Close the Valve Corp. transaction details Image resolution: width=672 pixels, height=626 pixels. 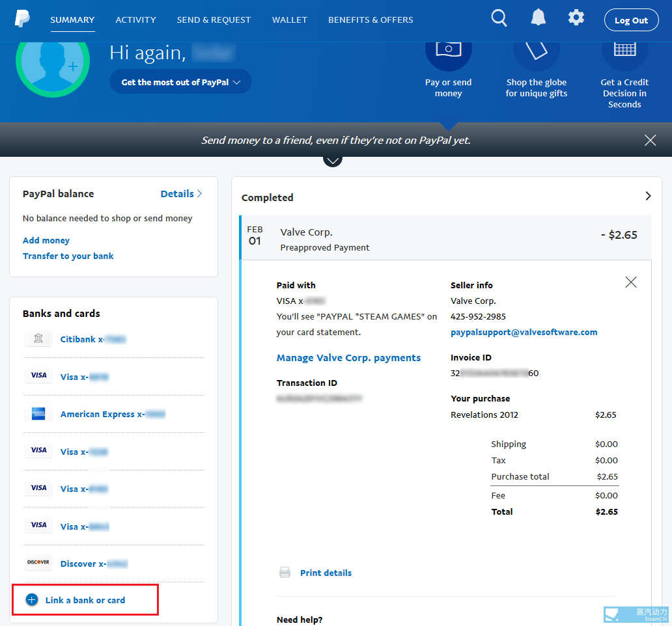[x=630, y=282]
